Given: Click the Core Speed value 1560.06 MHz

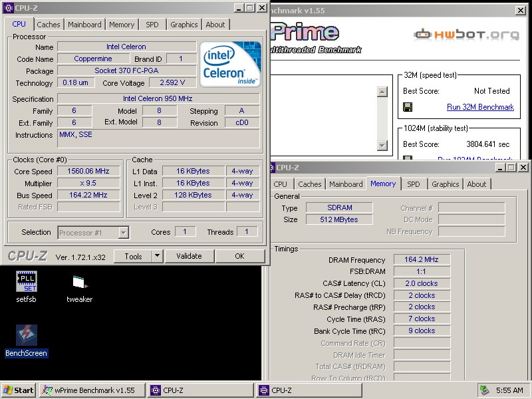Looking at the screenshot, I should point(88,171).
